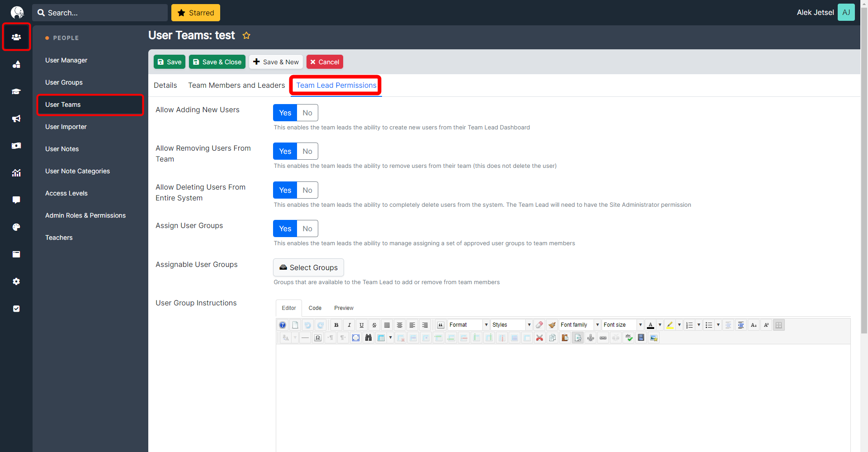Open the megaphone sidebar icon
Image resolution: width=868 pixels, height=452 pixels.
click(x=16, y=119)
